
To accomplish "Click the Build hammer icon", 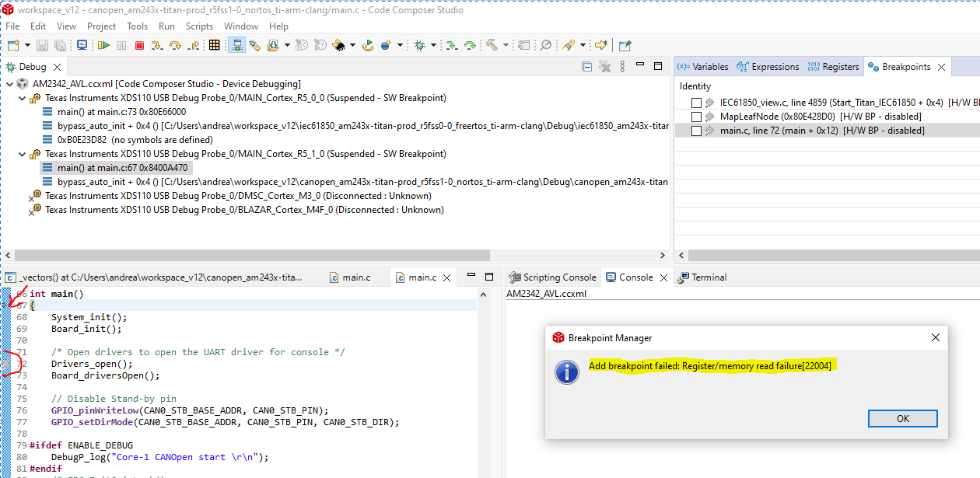I will point(491,45).
